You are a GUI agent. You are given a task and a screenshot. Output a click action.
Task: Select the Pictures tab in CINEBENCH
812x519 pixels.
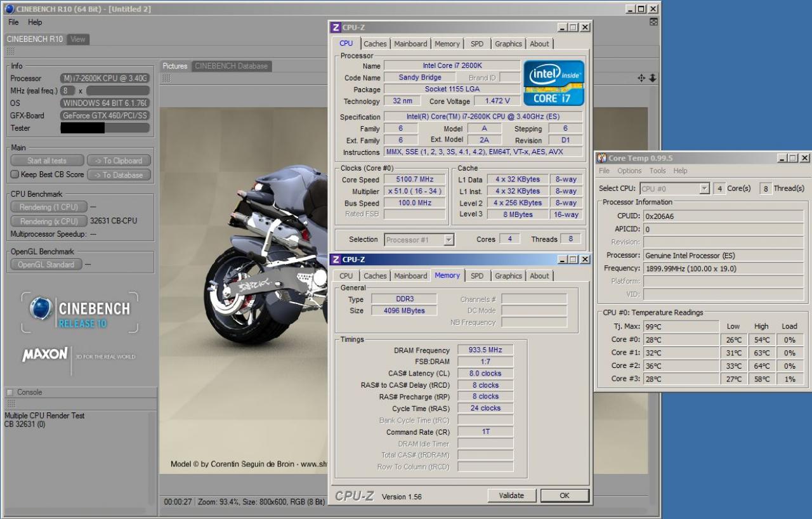175,66
